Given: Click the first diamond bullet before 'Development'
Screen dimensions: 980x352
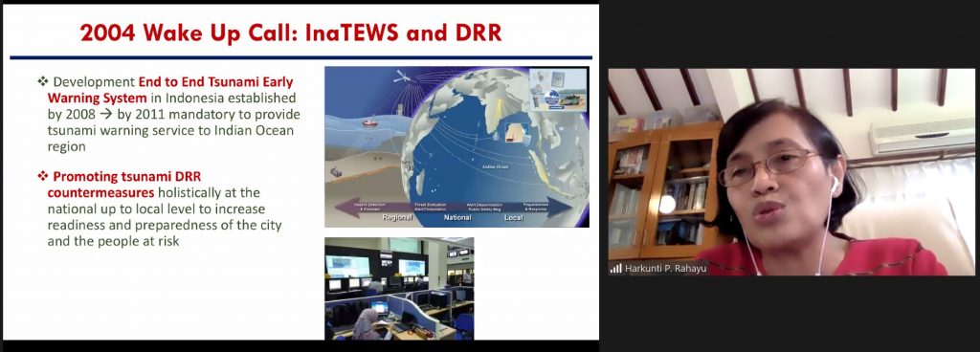Looking at the screenshot, I should point(42,81).
